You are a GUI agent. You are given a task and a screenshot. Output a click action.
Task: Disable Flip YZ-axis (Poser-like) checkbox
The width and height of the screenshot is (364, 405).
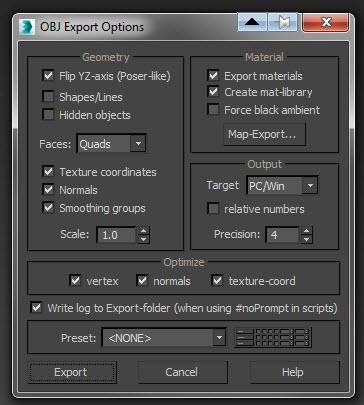click(x=48, y=75)
